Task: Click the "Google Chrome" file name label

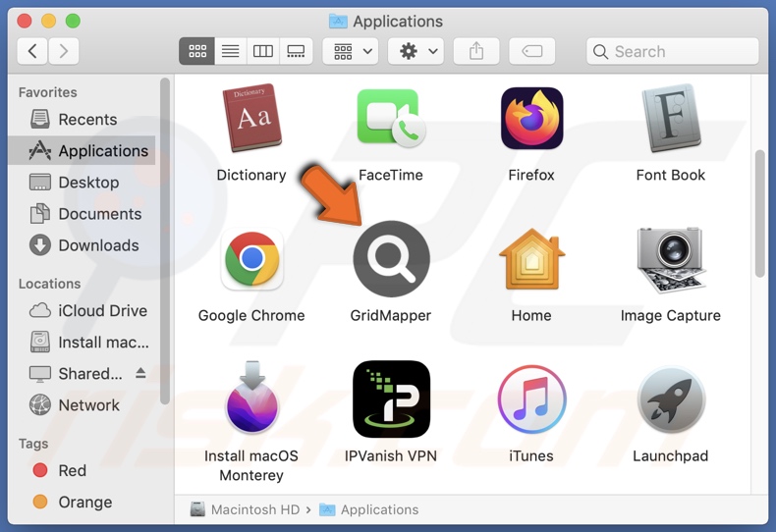Action: click(x=251, y=315)
